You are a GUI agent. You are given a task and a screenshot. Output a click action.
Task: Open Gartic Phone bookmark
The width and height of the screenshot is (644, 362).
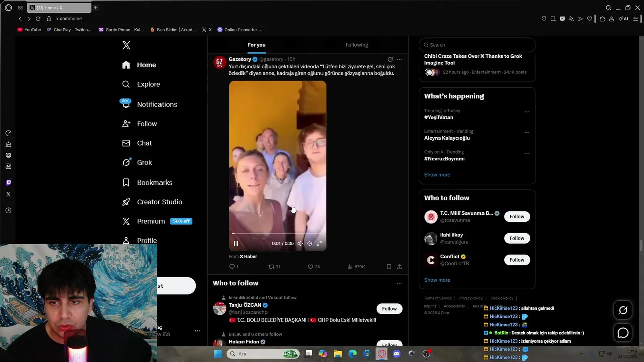point(121,30)
